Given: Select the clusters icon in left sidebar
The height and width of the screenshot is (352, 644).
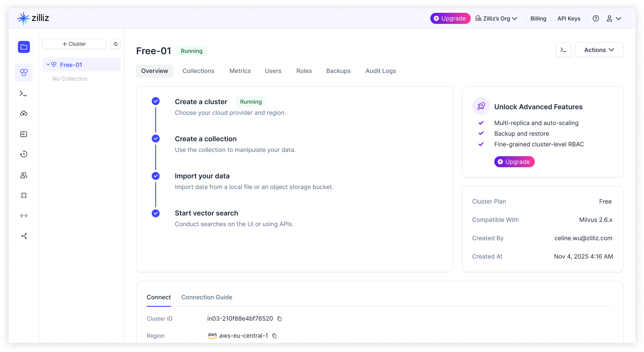Looking at the screenshot, I should tap(24, 72).
